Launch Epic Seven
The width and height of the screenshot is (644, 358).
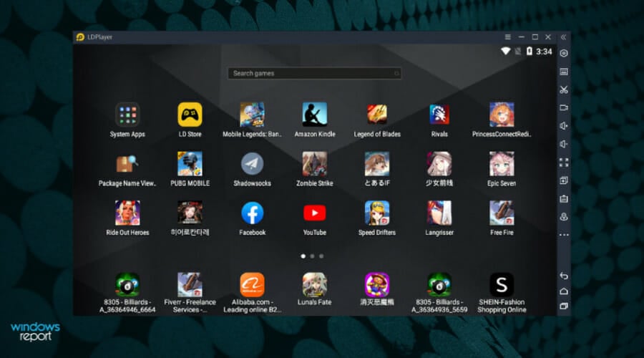click(502, 164)
